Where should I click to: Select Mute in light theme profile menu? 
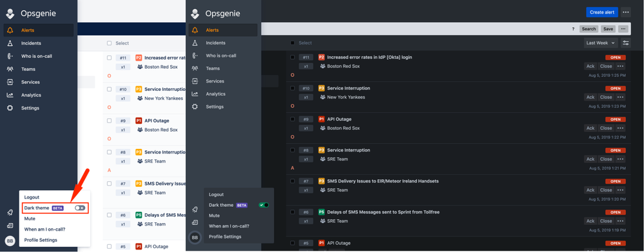(x=30, y=218)
